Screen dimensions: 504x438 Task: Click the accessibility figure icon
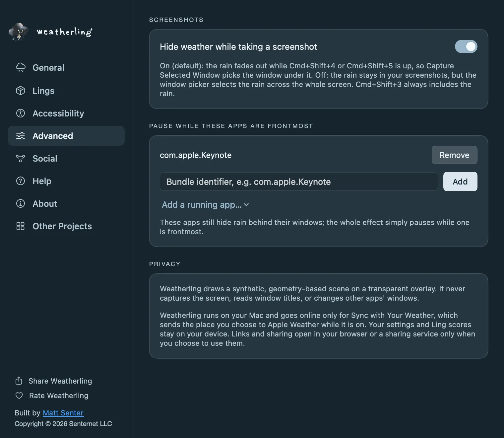point(21,113)
